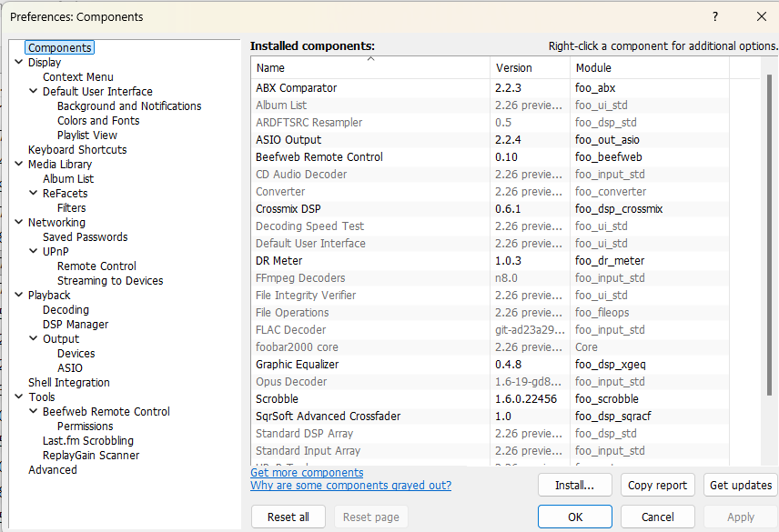Collapse the Output tree node
779x532 pixels.
[x=34, y=338]
